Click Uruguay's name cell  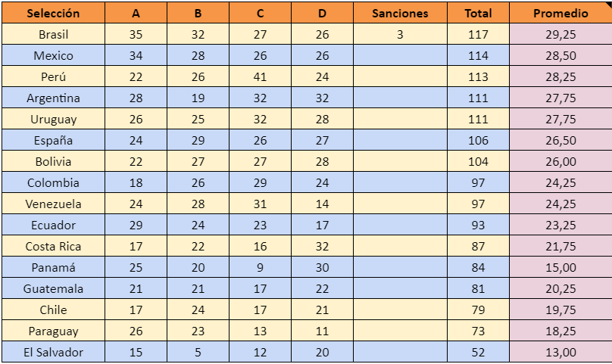53,119
